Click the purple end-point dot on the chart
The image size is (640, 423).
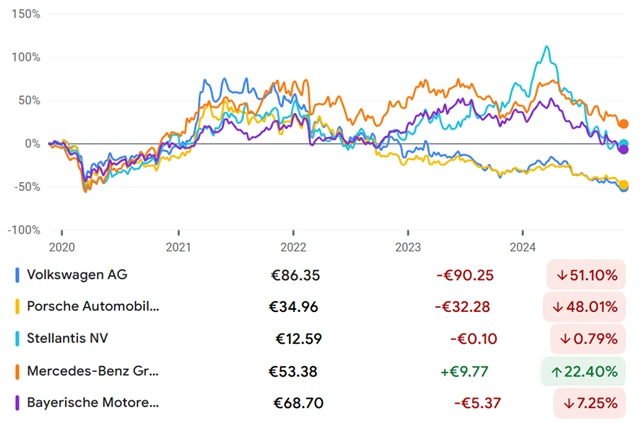coord(623,149)
